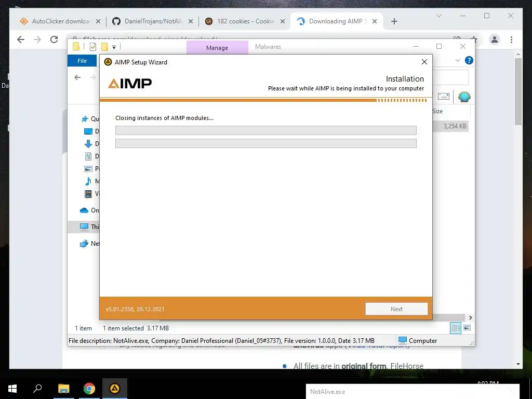Click the AIMP icon in the wizard title bar
The image size is (532, 399).
[x=108, y=62]
